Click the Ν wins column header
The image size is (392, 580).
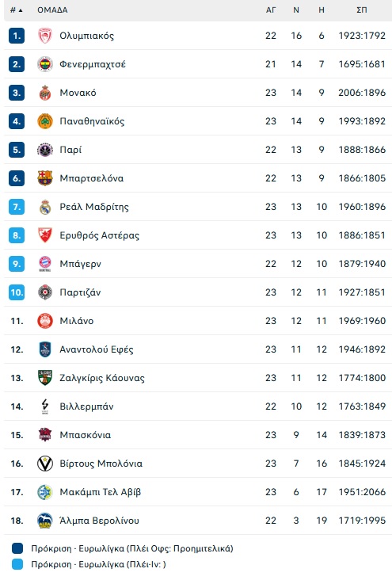[x=296, y=10]
